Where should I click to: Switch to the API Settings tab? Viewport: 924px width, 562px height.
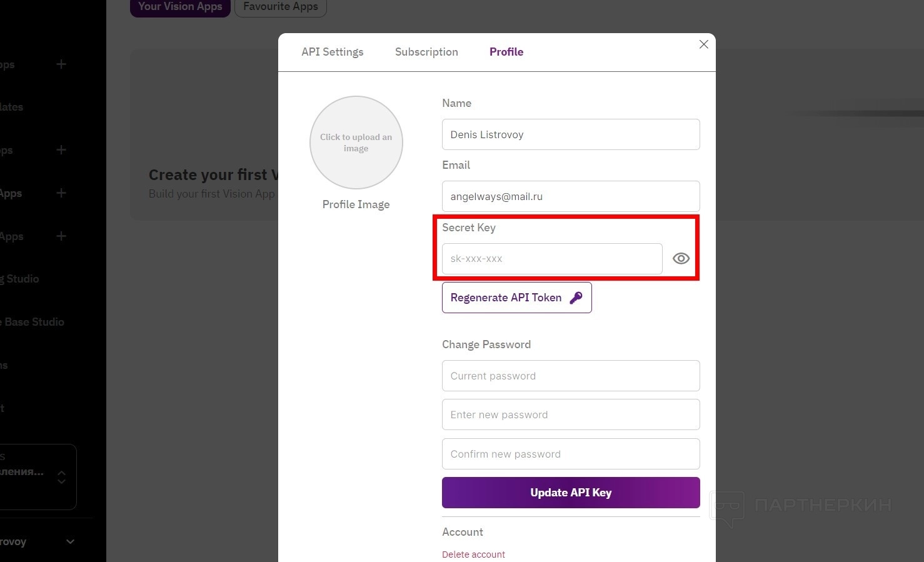coord(332,52)
